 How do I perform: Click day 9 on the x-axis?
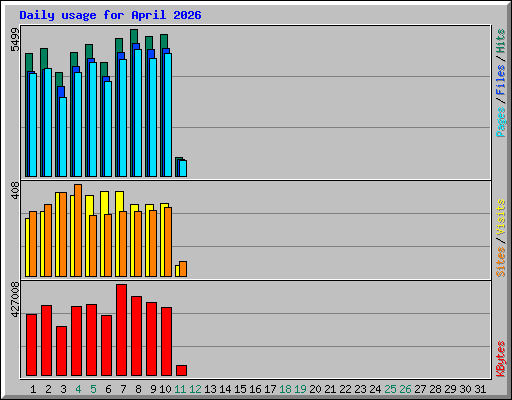[x=153, y=389]
